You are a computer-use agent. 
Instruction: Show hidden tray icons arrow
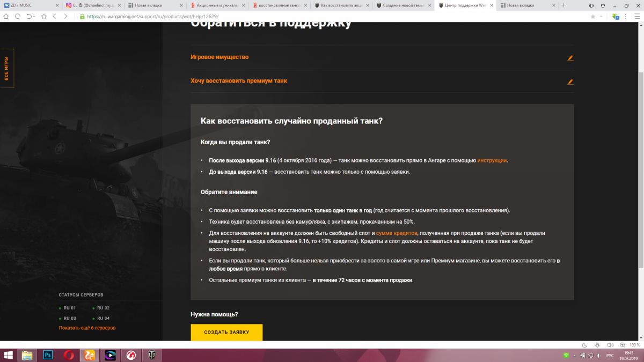pos(574,355)
